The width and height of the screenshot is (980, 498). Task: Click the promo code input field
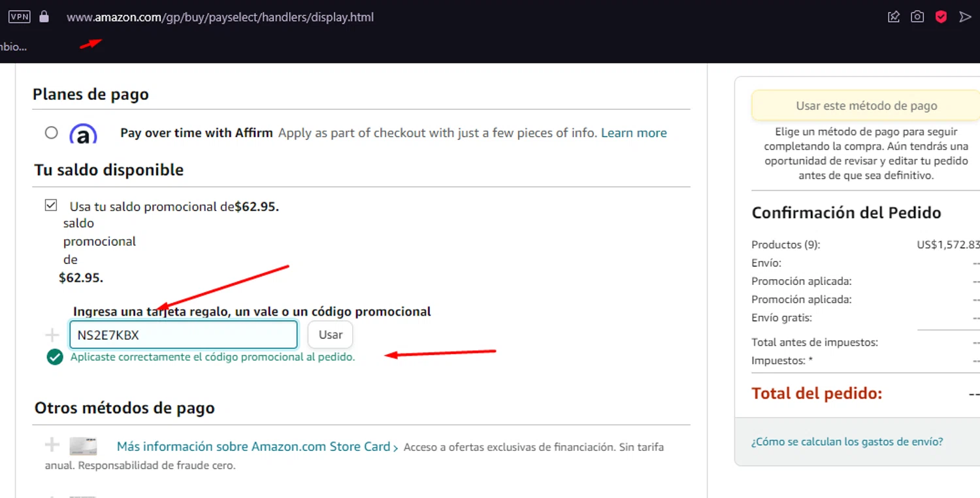coord(184,335)
